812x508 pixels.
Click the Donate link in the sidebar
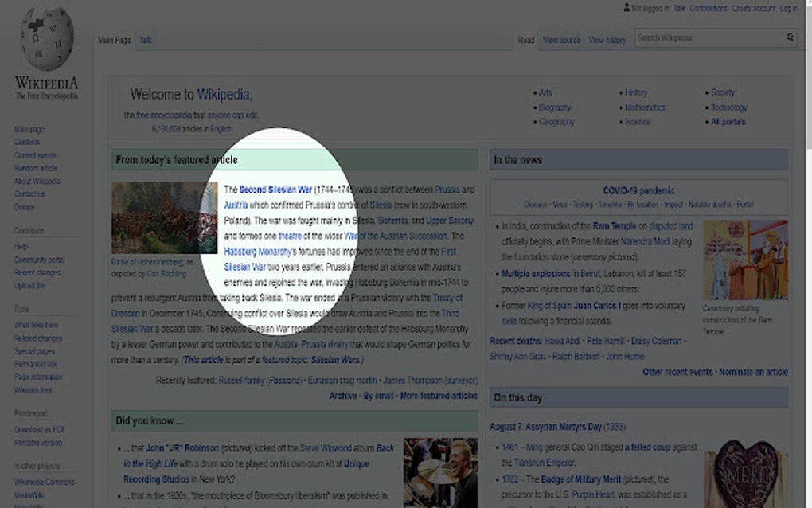tap(24, 206)
